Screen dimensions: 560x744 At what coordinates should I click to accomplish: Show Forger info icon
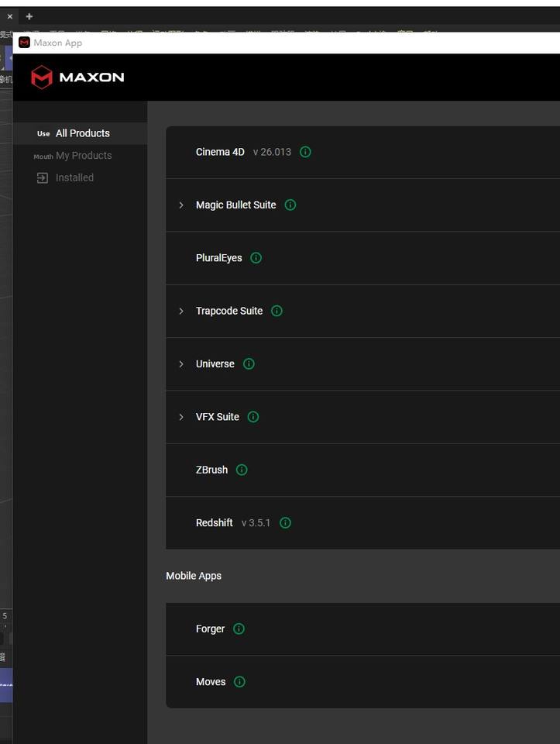click(x=239, y=629)
